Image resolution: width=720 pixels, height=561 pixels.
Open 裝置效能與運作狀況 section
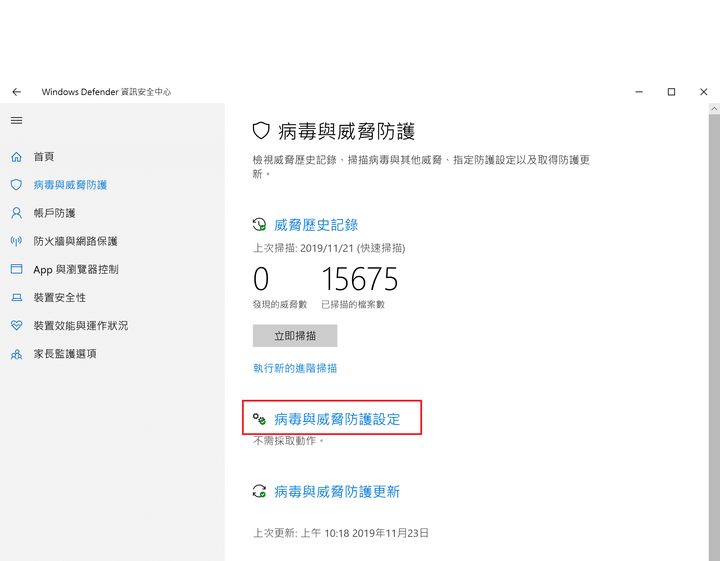(81, 325)
